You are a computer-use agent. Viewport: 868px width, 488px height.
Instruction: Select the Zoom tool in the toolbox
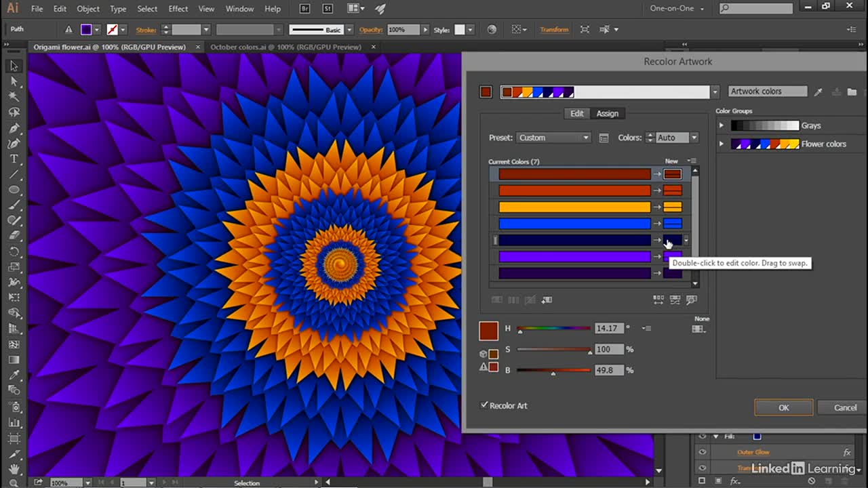pos(14,483)
